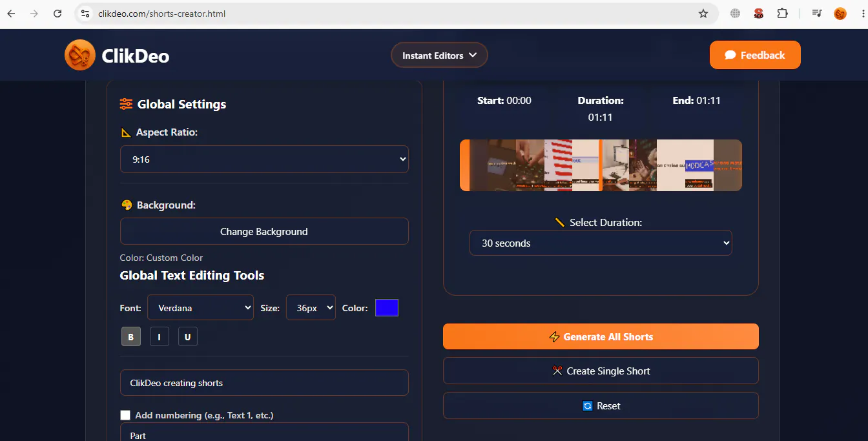Toggle italic text formatting
The width and height of the screenshot is (868, 441).
(x=160, y=336)
